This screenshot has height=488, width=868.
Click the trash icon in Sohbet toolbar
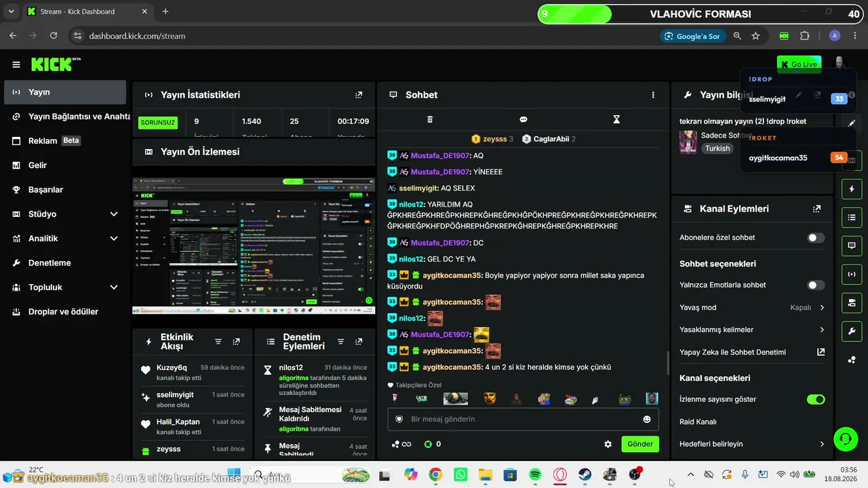[x=430, y=119]
